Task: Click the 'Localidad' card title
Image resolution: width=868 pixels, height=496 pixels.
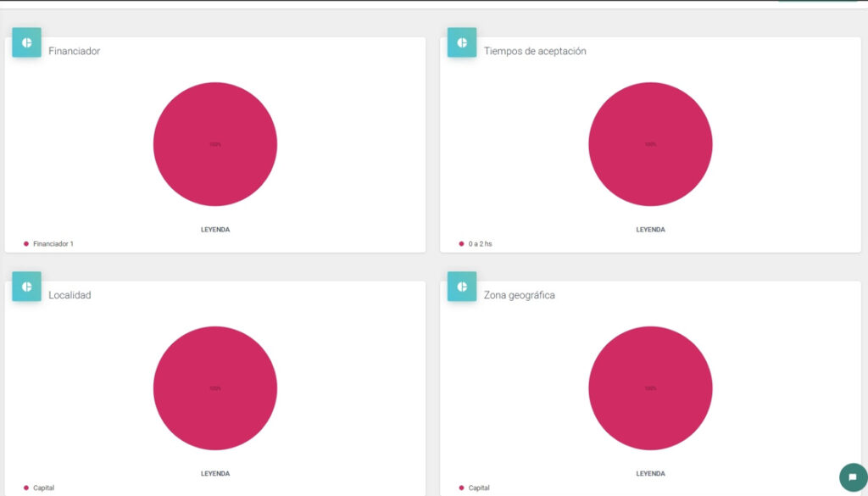Action: click(x=70, y=295)
